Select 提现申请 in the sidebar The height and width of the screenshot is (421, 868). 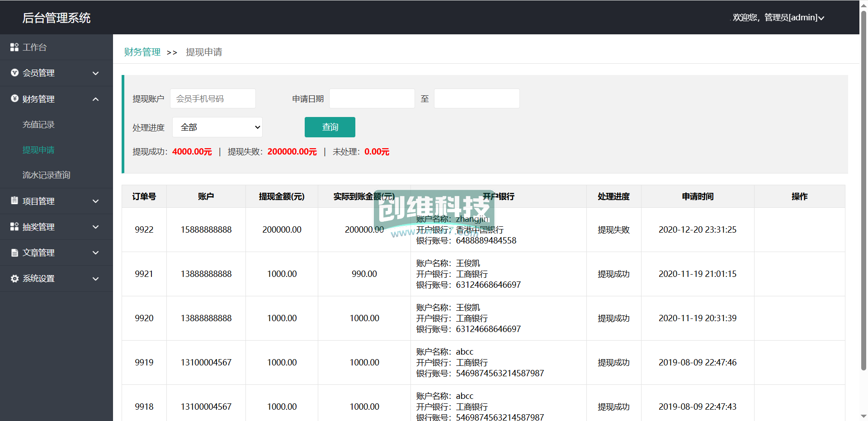pos(38,150)
